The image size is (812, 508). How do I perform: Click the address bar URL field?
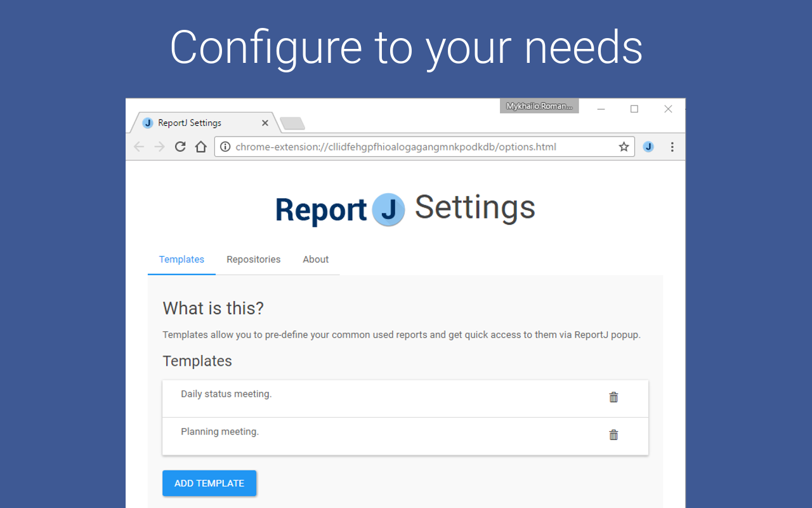click(424, 147)
